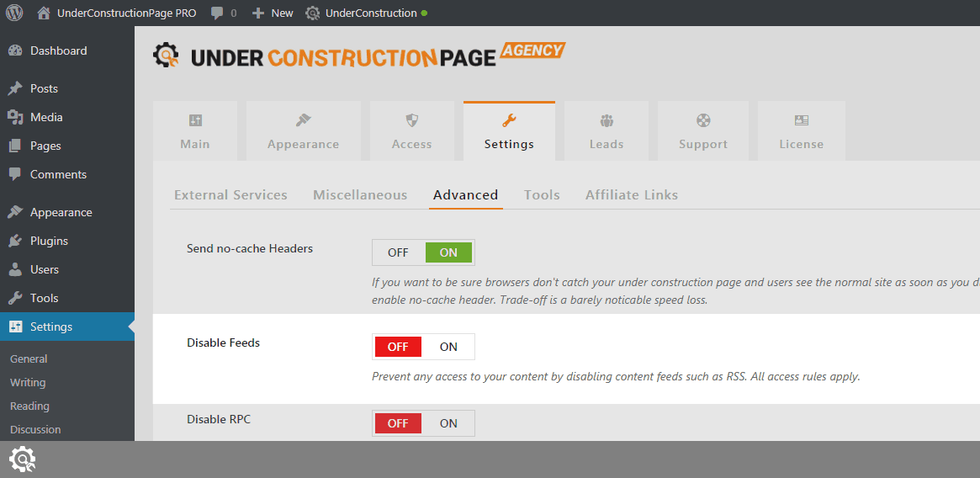Expand the Settings sidebar menu
The image size is (980, 478).
pyautogui.click(x=51, y=327)
